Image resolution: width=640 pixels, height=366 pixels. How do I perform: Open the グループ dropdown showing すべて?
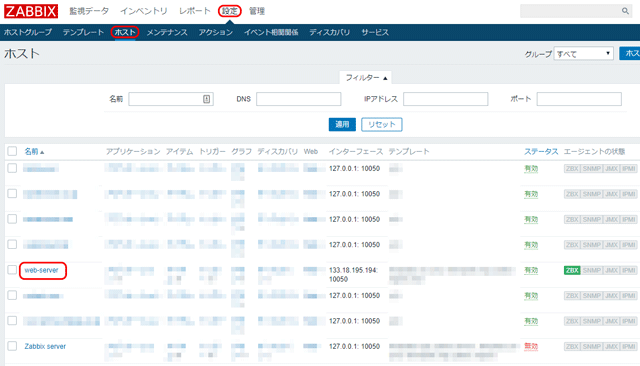[x=584, y=53]
